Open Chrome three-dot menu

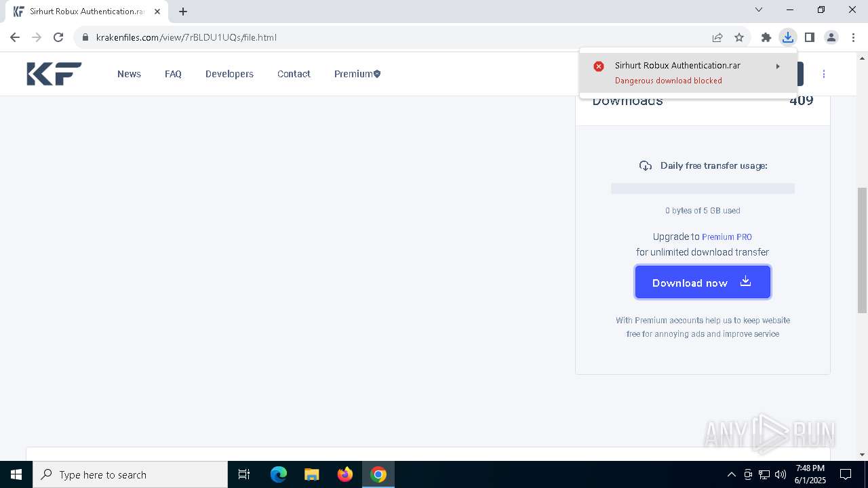[853, 37]
